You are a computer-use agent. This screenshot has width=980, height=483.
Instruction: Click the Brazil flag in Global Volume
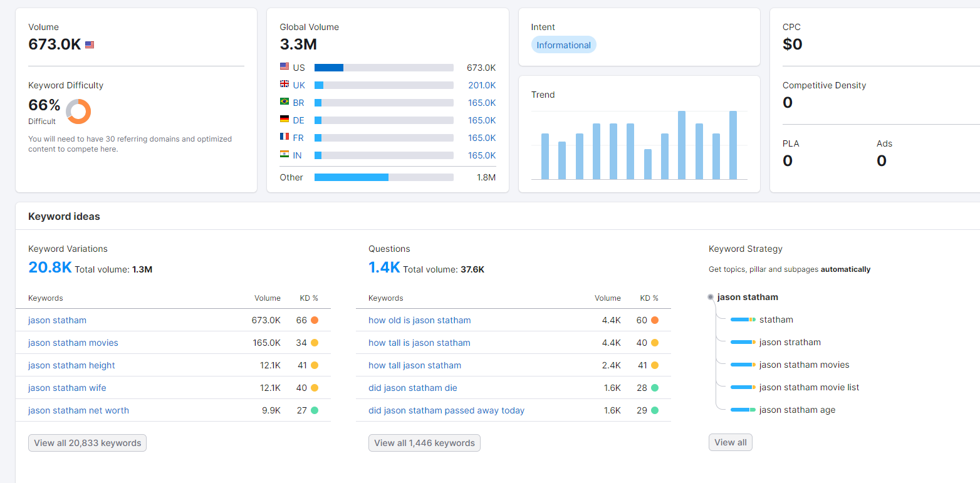[284, 102]
